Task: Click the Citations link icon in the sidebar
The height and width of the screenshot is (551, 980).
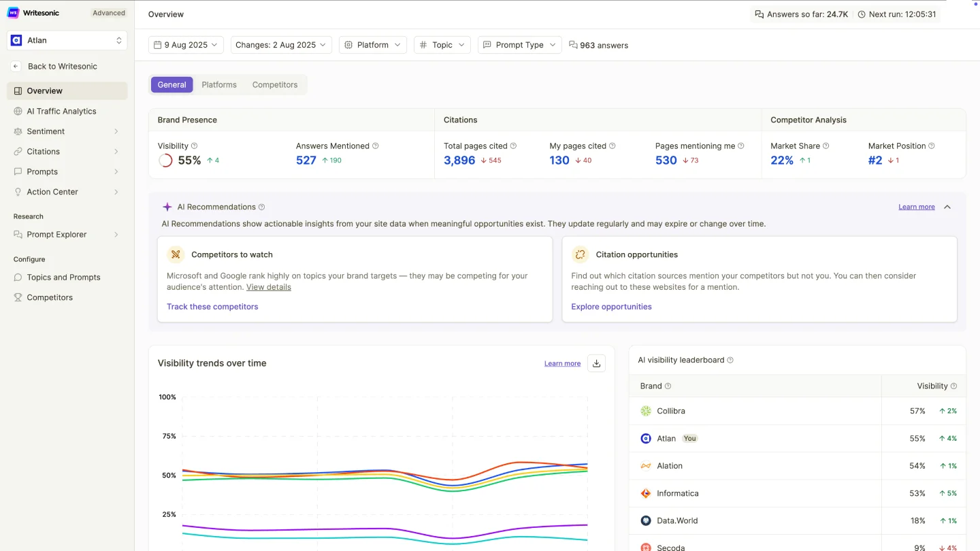Action: 18,152
